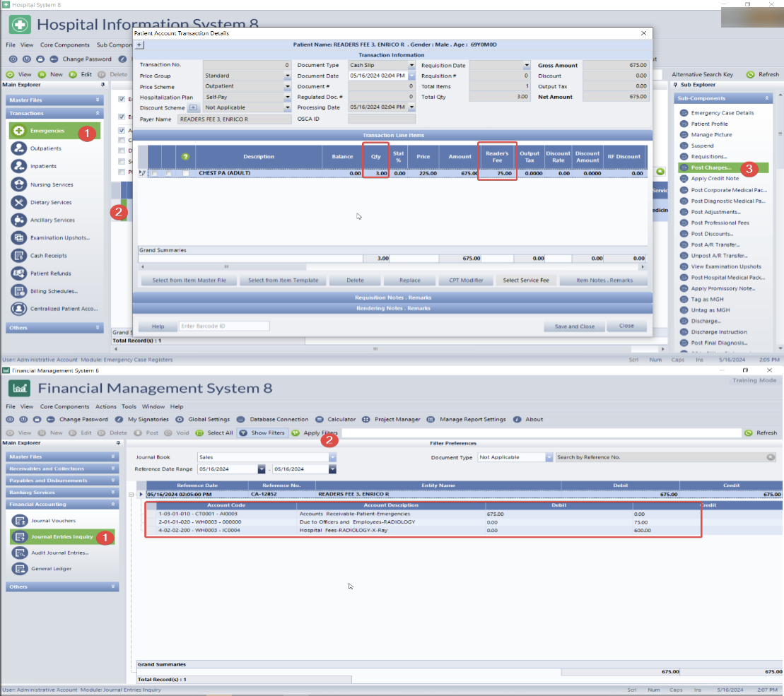The width and height of the screenshot is (784, 696).
Task: Open the Core Components menu in Hospital System
Action: tap(64, 45)
